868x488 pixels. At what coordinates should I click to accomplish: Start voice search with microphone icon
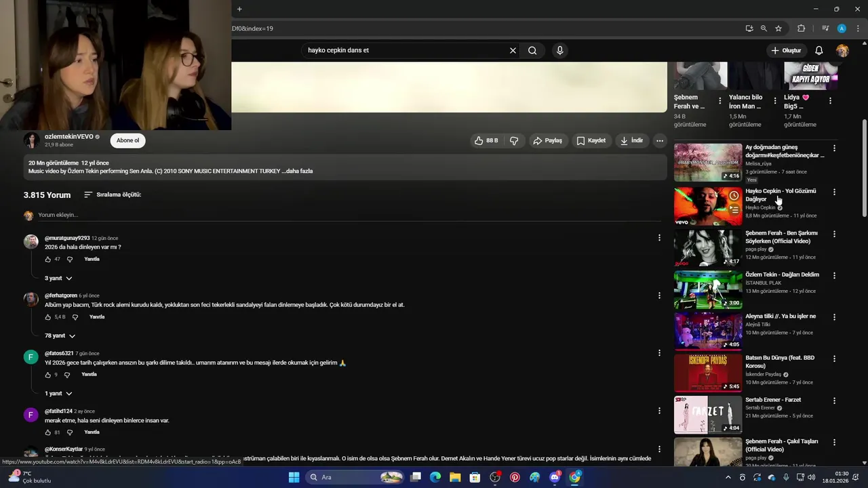pyautogui.click(x=559, y=50)
